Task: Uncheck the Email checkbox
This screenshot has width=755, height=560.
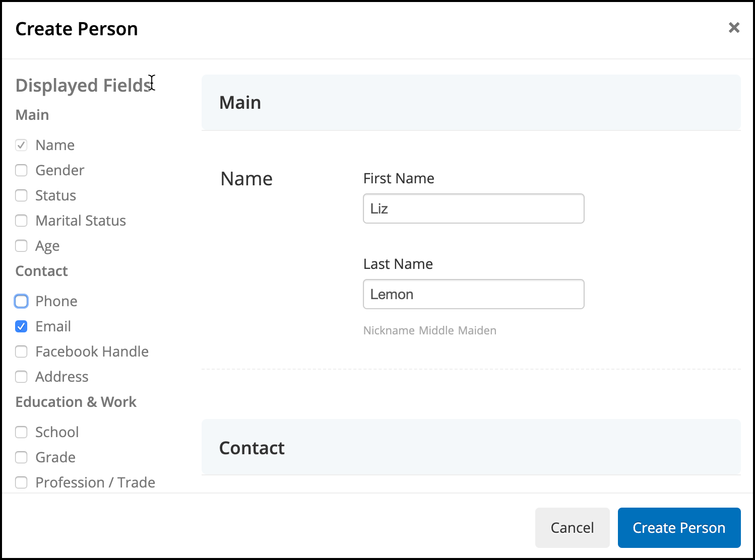Action: point(21,326)
